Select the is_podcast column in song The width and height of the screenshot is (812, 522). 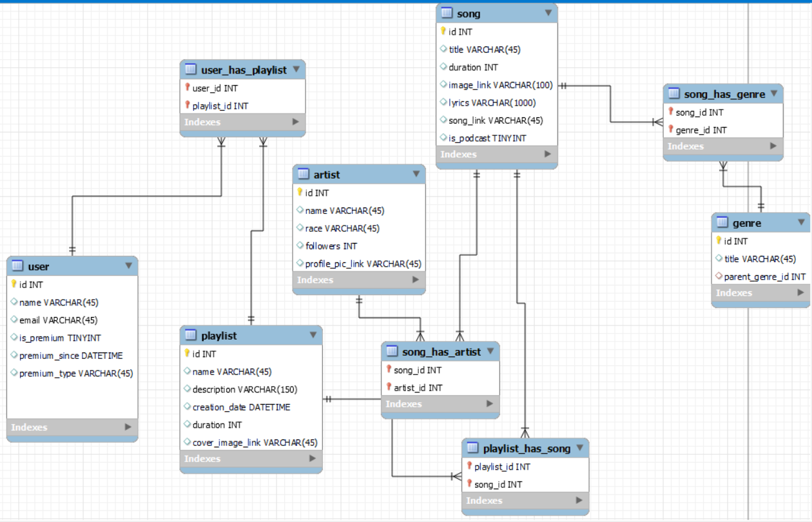(x=483, y=138)
